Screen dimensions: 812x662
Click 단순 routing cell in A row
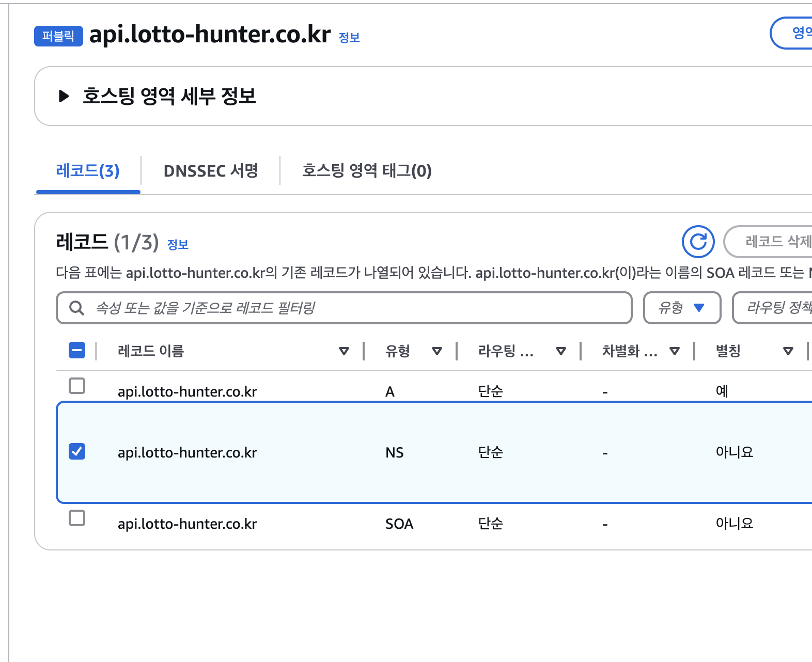[491, 391]
